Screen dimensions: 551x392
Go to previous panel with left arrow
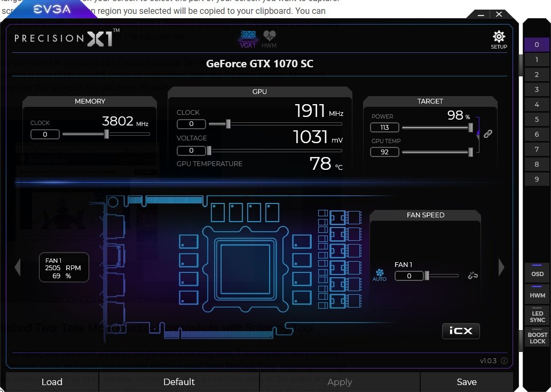18,267
